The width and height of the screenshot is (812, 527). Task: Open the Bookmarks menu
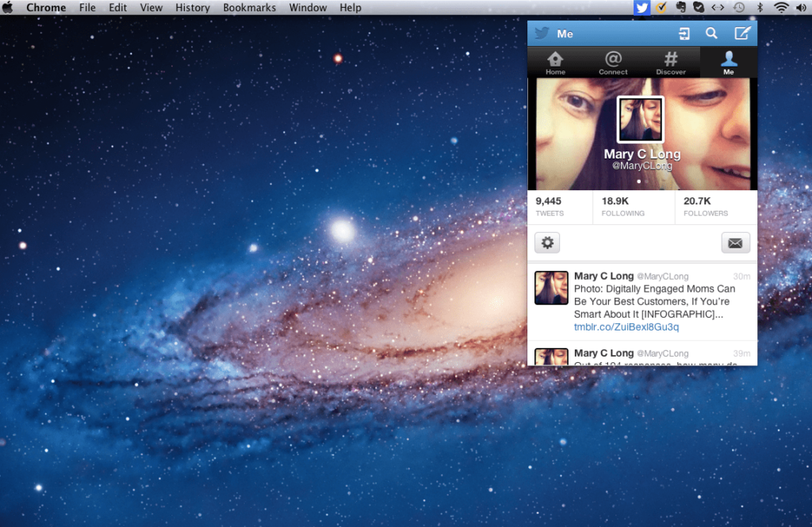[250, 7]
